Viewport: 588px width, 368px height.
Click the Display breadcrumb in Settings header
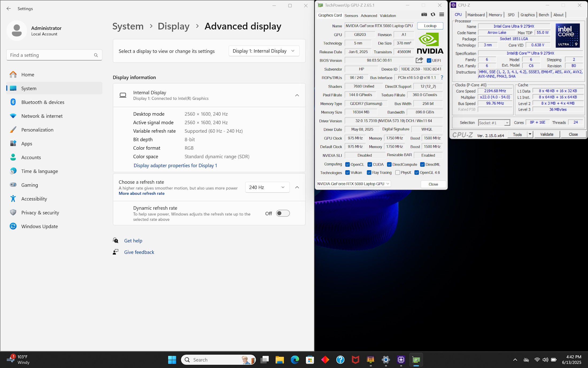[x=173, y=26]
